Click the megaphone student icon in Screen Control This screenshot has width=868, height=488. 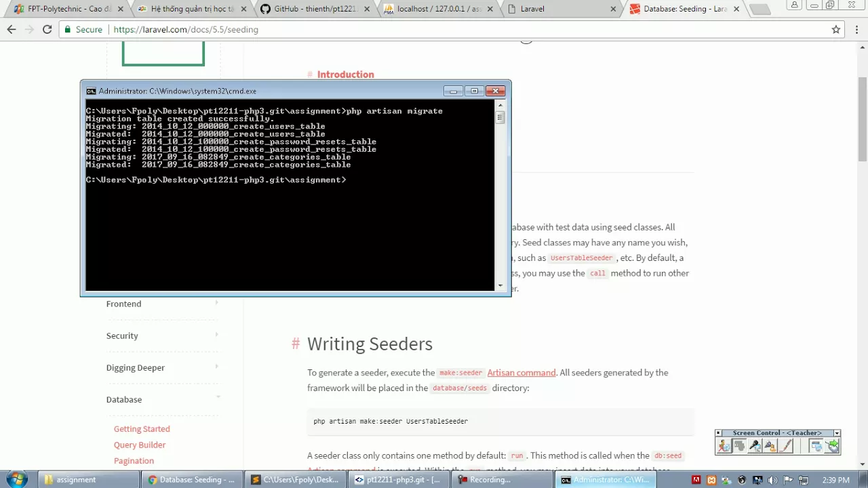pos(770,446)
